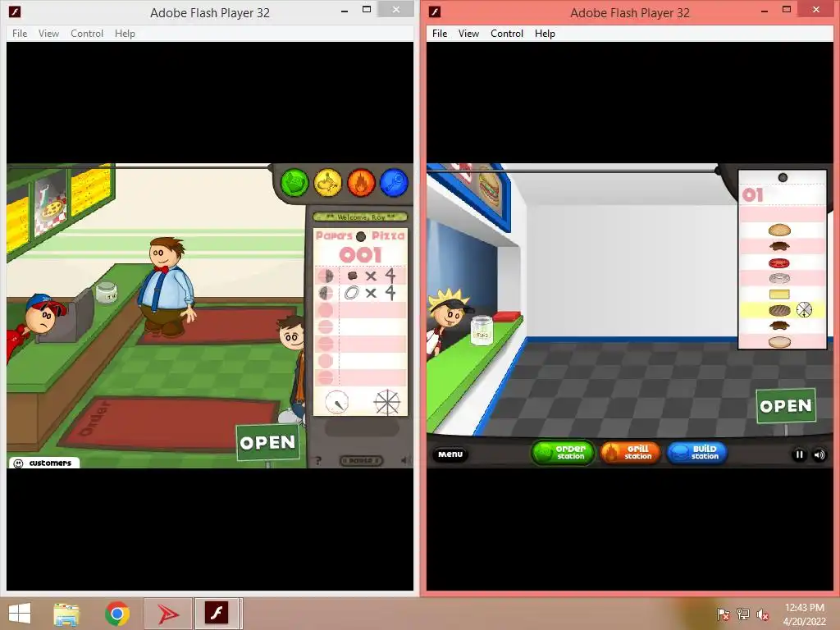The image size is (840, 630).
Task: Click the Flash icon in left window title bar
Action: click(x=15, y=11)
